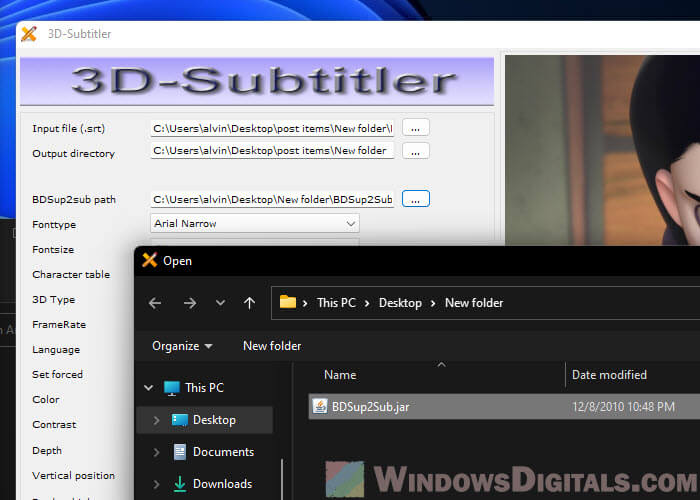Sort by Date modified column header
Image resolution: width=700 pixels, height=500 pixels.
coord(609,375)
